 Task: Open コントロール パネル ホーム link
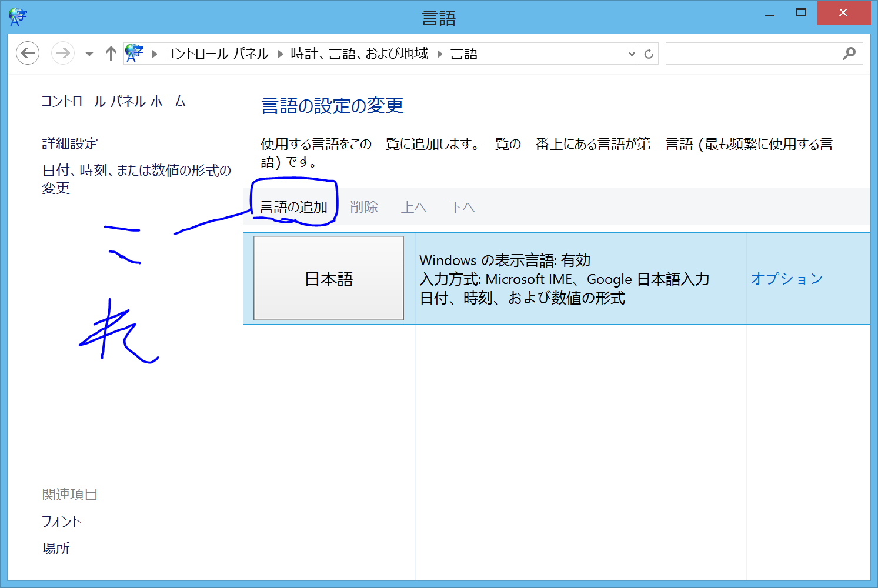click(x=113, y=102)
